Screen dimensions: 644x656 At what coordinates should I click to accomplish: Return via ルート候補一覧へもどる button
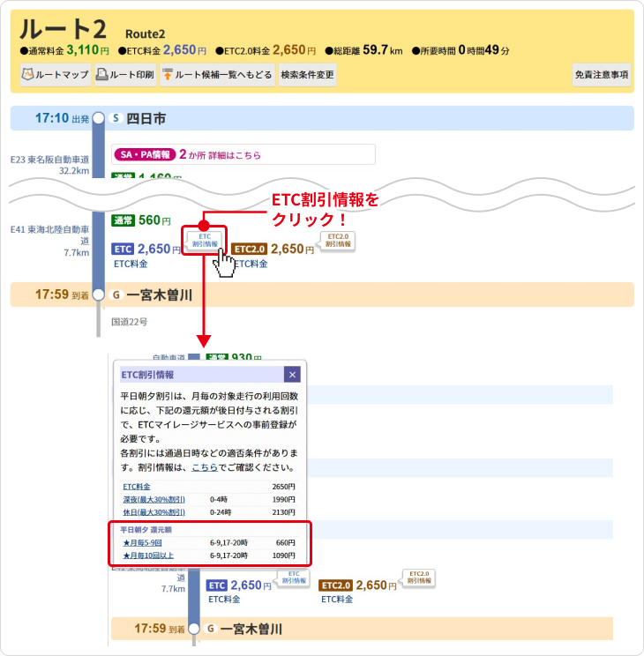pos(217,75)
